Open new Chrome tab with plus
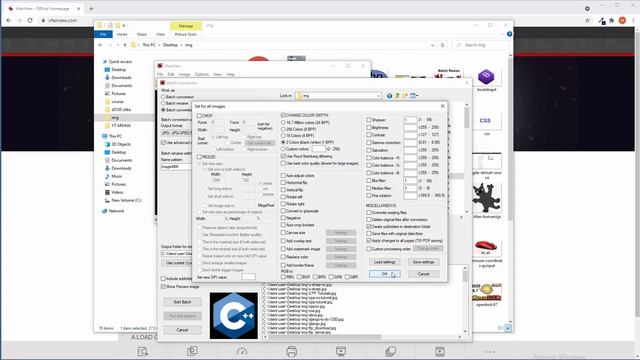The height and width of the screenshot is (360, 640). (x=91, y=9)
